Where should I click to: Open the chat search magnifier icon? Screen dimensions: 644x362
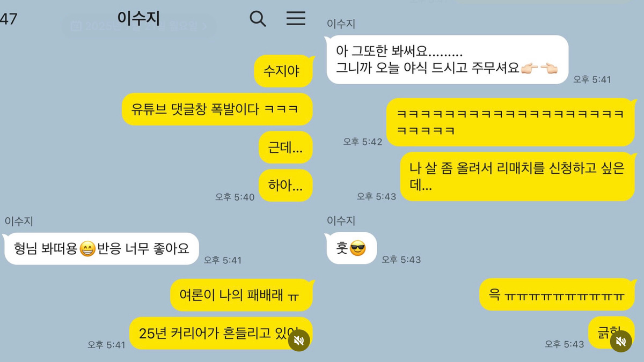coord(258,19)
